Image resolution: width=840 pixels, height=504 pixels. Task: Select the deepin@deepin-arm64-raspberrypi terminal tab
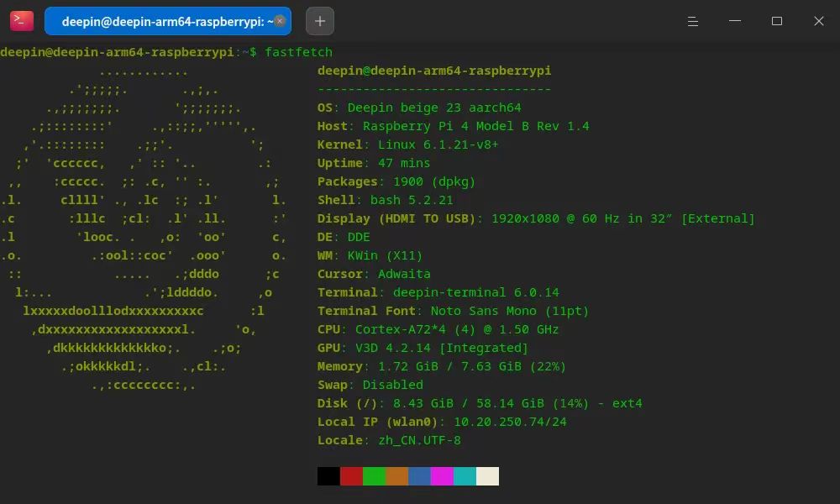168,22
